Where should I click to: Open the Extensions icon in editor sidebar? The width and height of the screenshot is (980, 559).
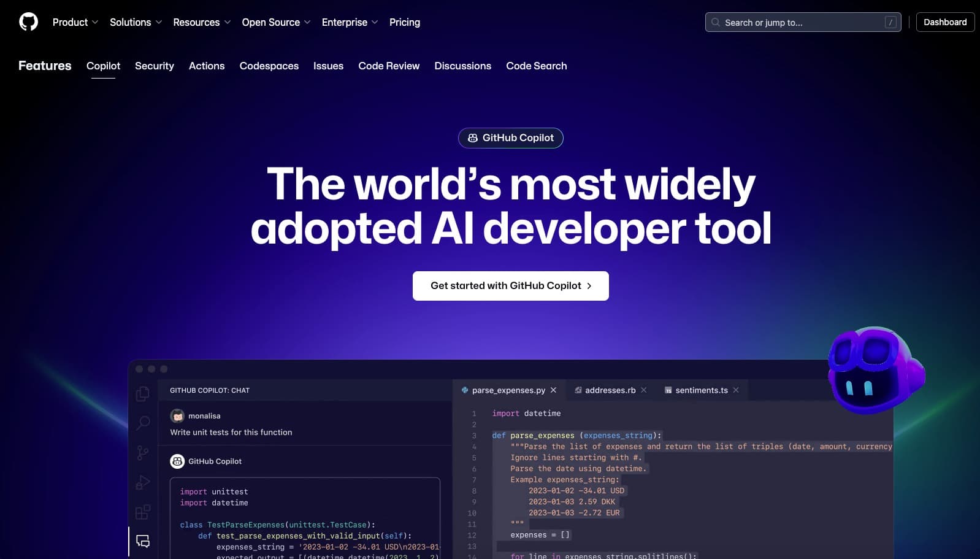[x=143, y=512]
